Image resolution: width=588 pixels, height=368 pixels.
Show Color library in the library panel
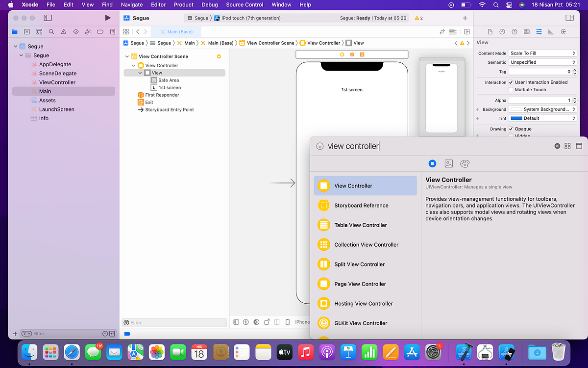pos(465,163)
